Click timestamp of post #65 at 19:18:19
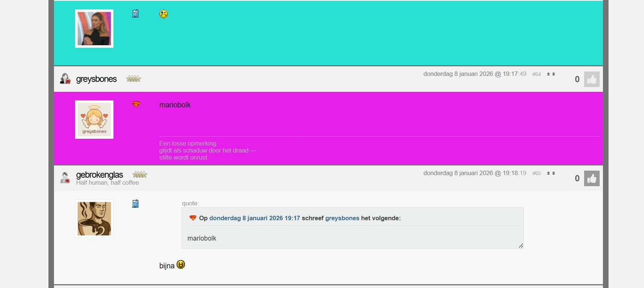The image size is (644, 288). point(475,173)
